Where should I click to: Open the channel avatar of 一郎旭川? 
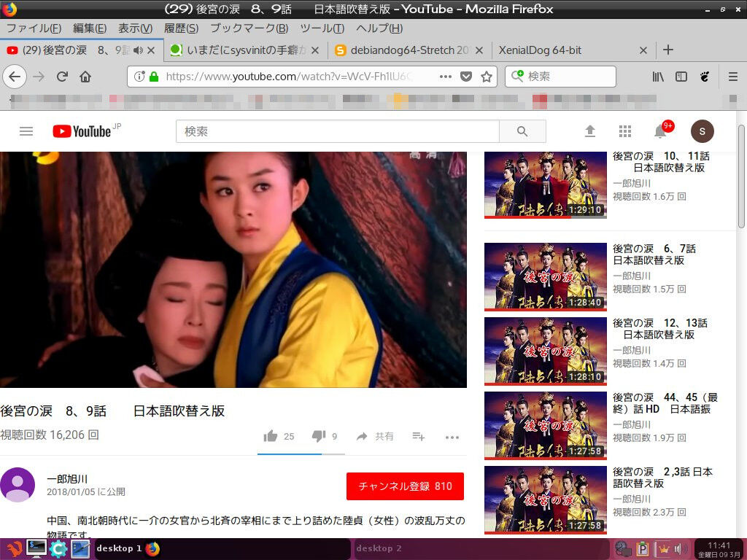tap(18, 485)
